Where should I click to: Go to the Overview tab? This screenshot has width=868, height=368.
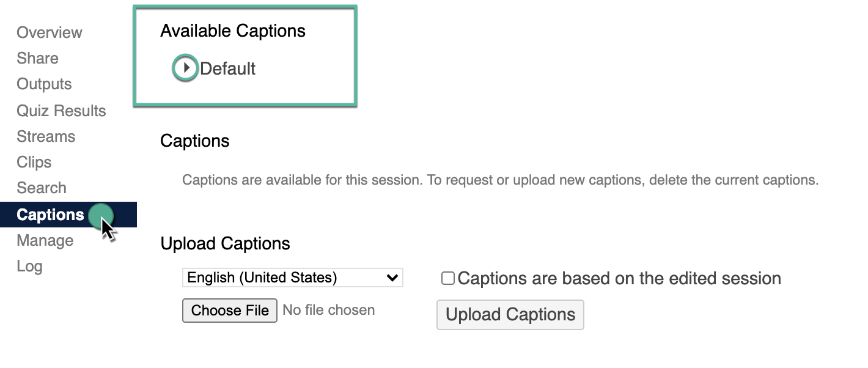(x=50, y=32)
